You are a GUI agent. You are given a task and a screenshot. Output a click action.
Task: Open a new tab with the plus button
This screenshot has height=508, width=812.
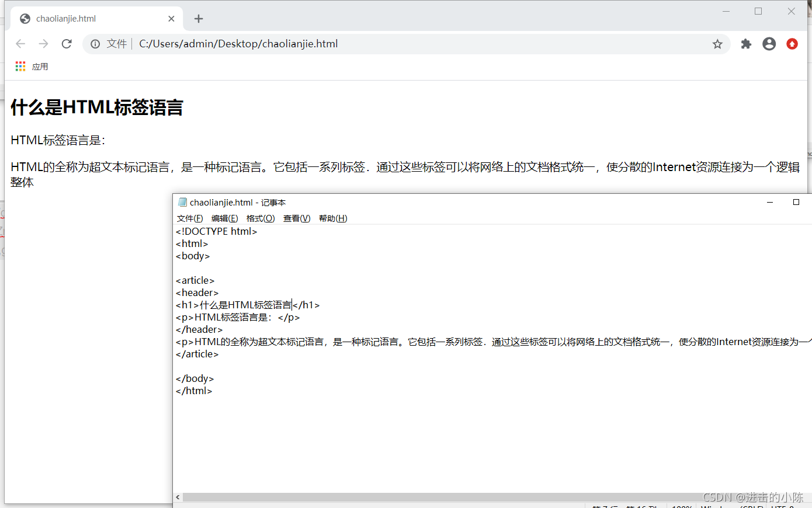199,19
